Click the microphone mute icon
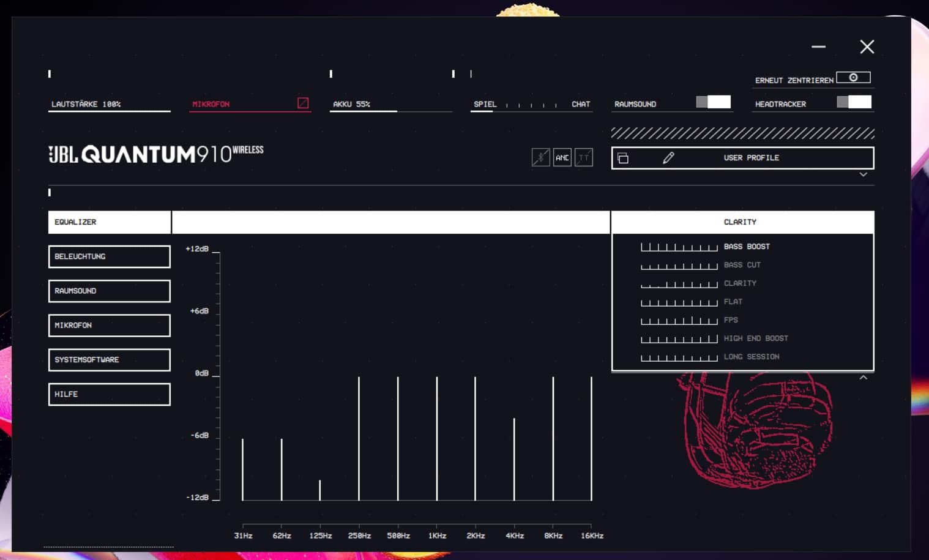This screenshot has height=560, width=929. point(303,103)
